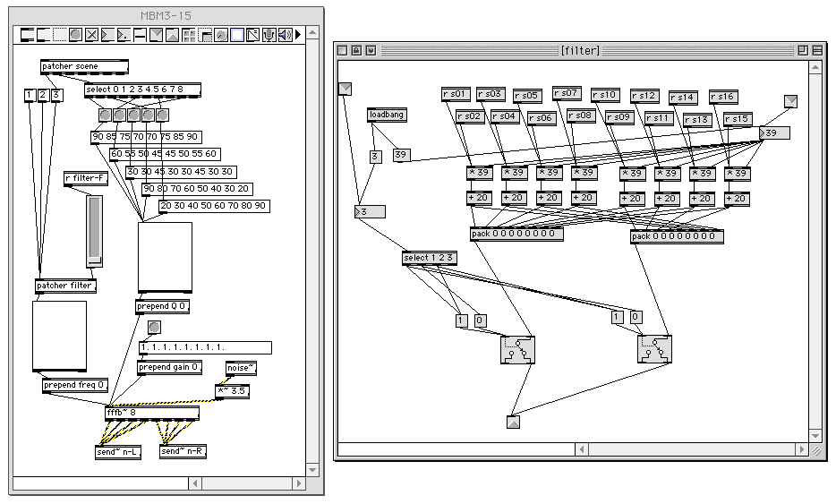Viewport: 836px width, 504px height.
Task: Select the patcher scene object
Action: pyautogui.click(x=84, y=66)
